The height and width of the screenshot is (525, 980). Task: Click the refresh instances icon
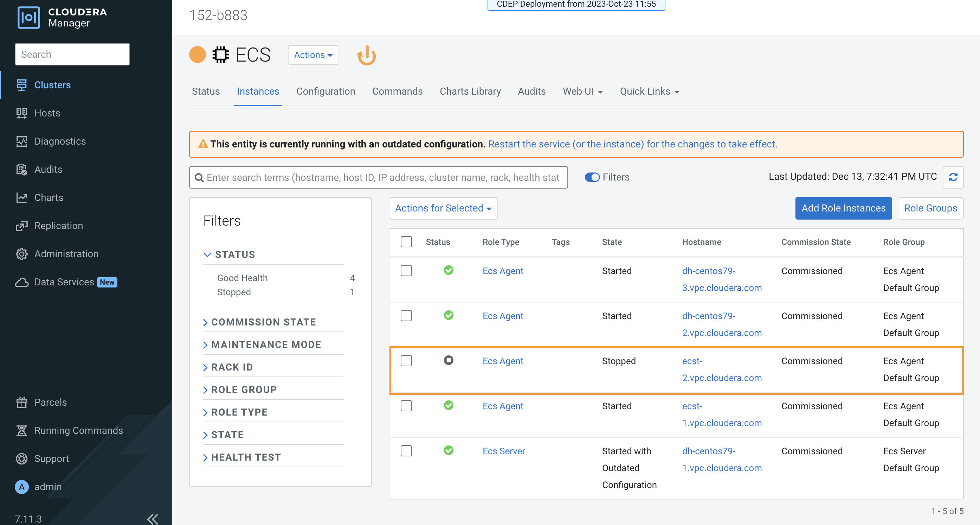pyautogui.click(x=953, y=177)
